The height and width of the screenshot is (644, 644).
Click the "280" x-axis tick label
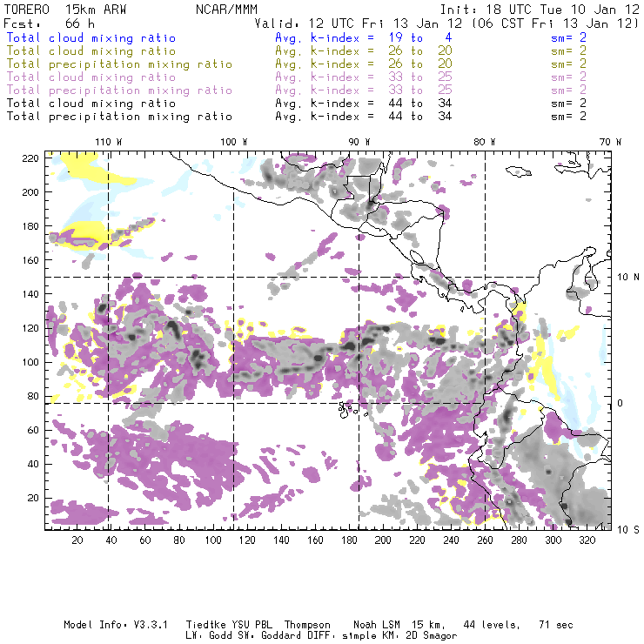click(x=519, y=540)
